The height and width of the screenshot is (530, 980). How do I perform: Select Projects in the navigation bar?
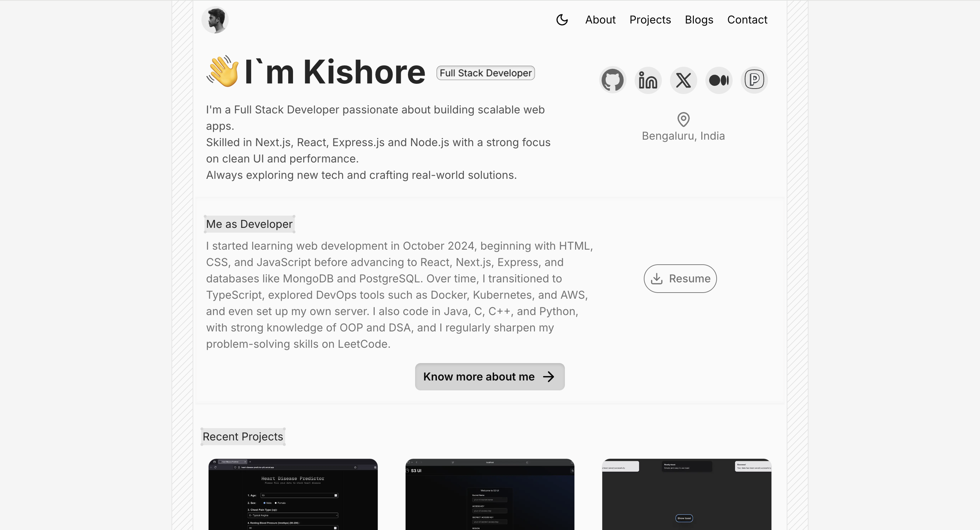pos(650,20)
